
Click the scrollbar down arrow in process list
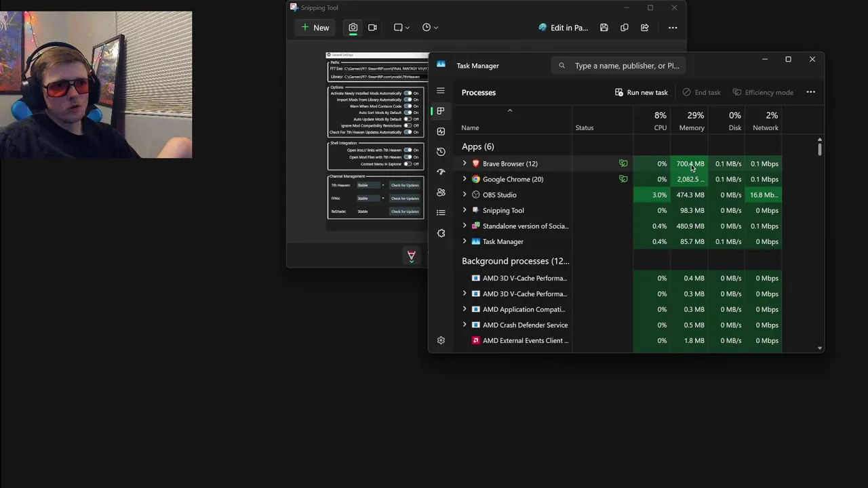[x=820, y=348]
